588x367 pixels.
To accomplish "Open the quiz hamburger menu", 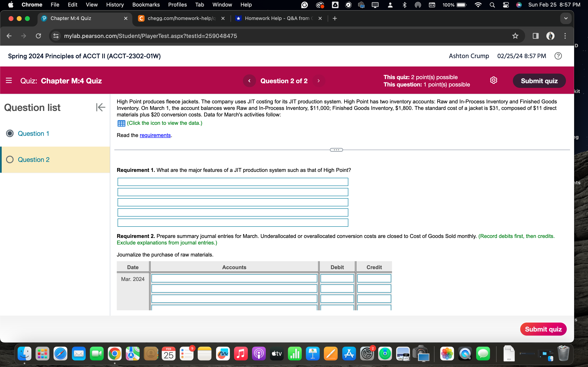I will (x=9, y=81).
